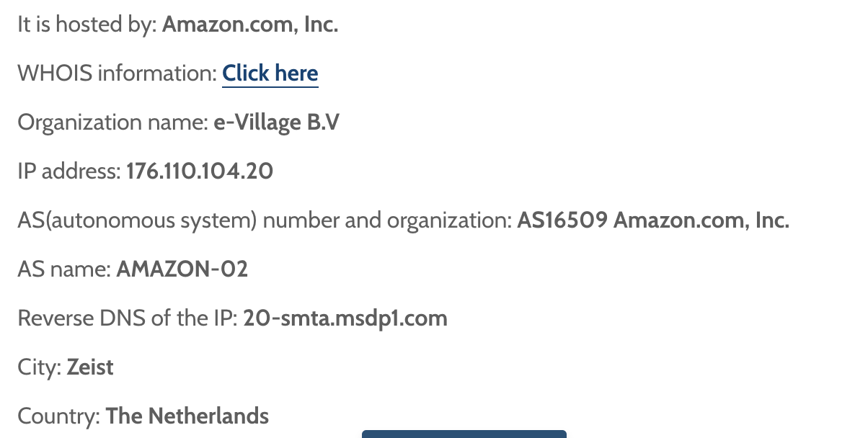This screenshot has width=868, height=438.
Task: Click the 'Organization name:' label
Action: [113, 123]
